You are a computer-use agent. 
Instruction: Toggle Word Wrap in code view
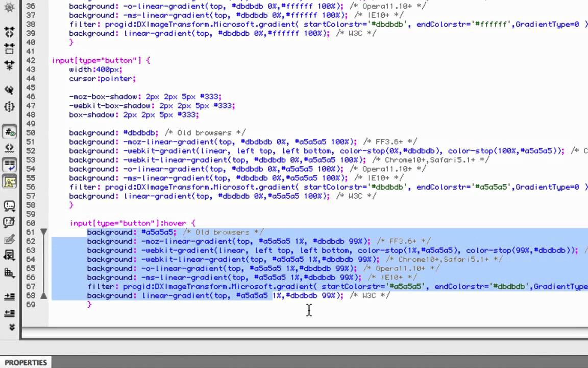(9, 165)
